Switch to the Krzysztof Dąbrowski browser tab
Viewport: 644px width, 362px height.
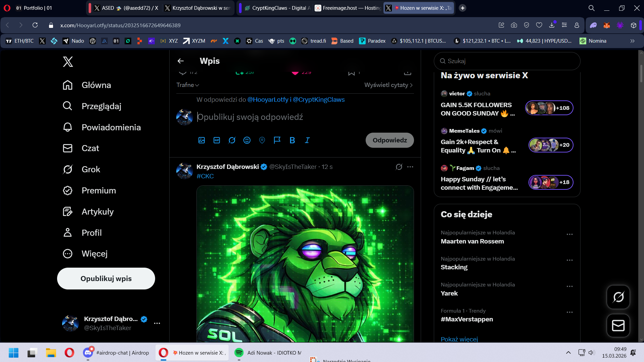point(197,8)
